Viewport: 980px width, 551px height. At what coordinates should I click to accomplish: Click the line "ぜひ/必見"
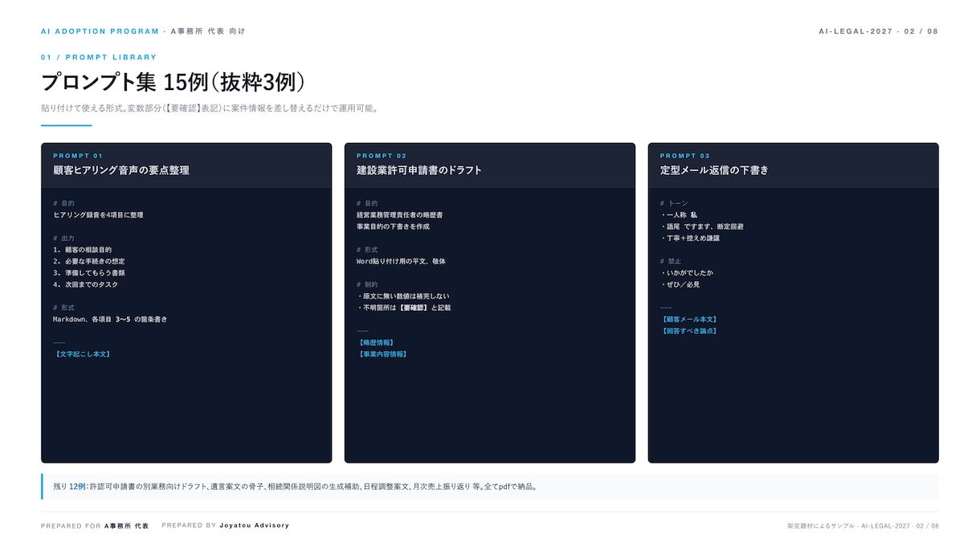point(680,284)
